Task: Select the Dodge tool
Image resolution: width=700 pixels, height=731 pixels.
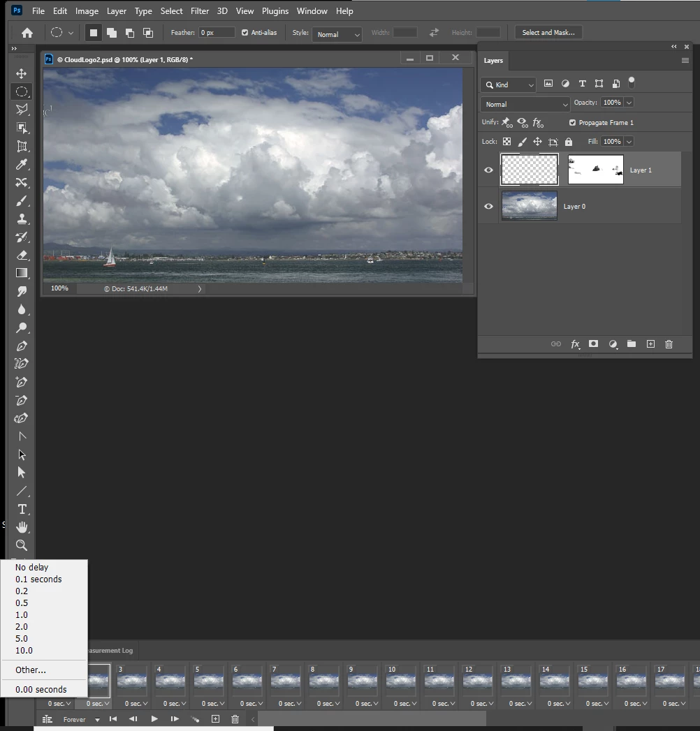Action: point(22,328)
